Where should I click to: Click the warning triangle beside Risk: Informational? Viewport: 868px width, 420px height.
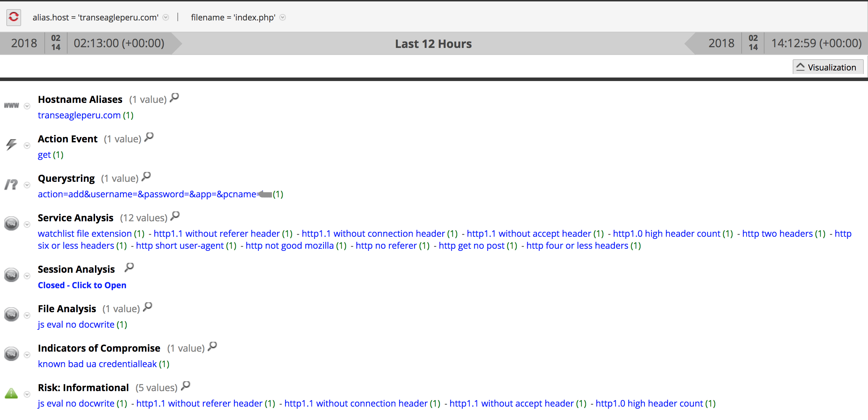tap(11, 394)
